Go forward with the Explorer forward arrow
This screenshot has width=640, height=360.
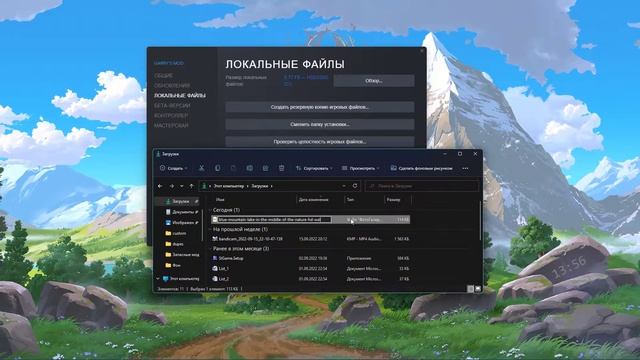click(171, 186)
